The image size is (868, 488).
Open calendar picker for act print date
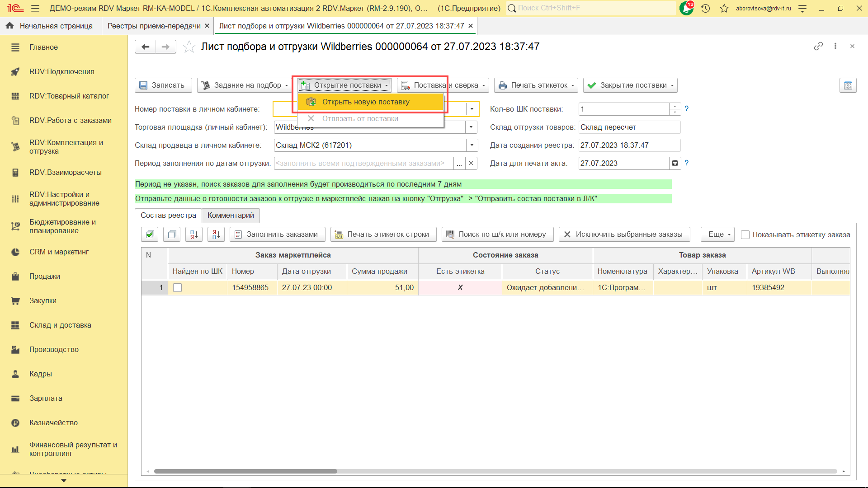point(675,163)
